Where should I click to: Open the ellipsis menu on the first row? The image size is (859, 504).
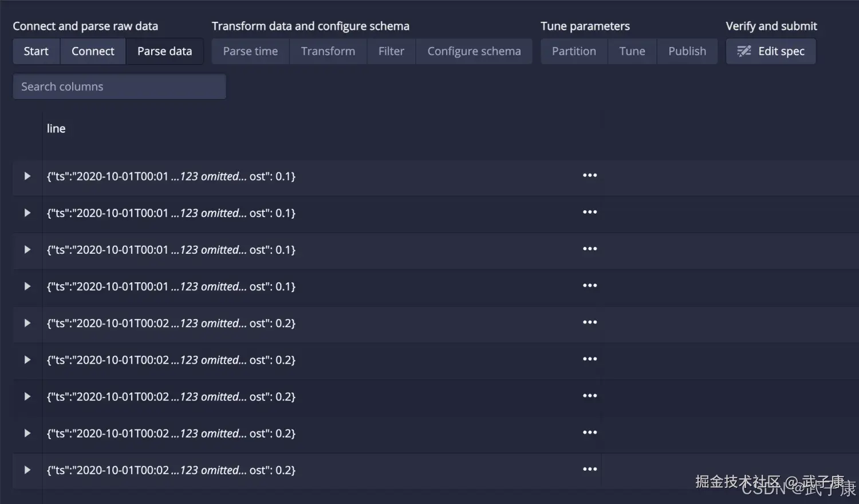click(x=590, y=175)
